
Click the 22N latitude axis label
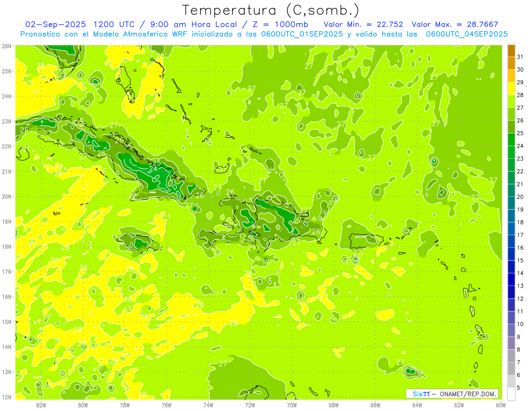[x=6, y=146]
